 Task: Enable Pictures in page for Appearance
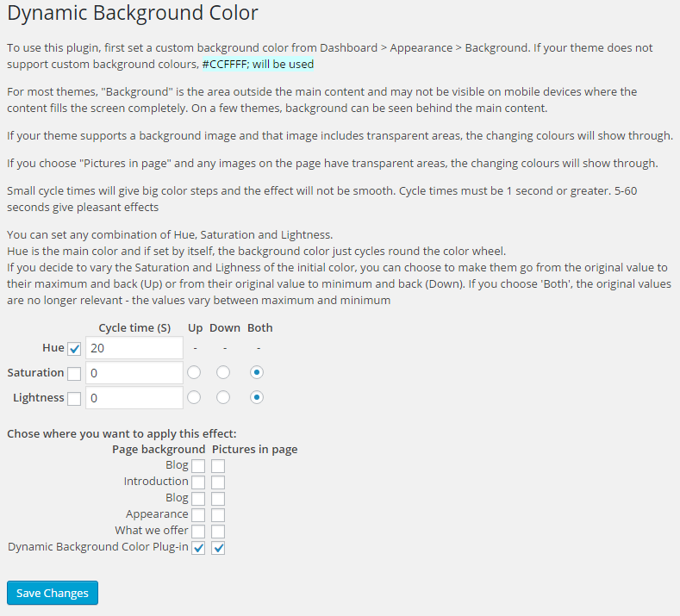[218, 515]
